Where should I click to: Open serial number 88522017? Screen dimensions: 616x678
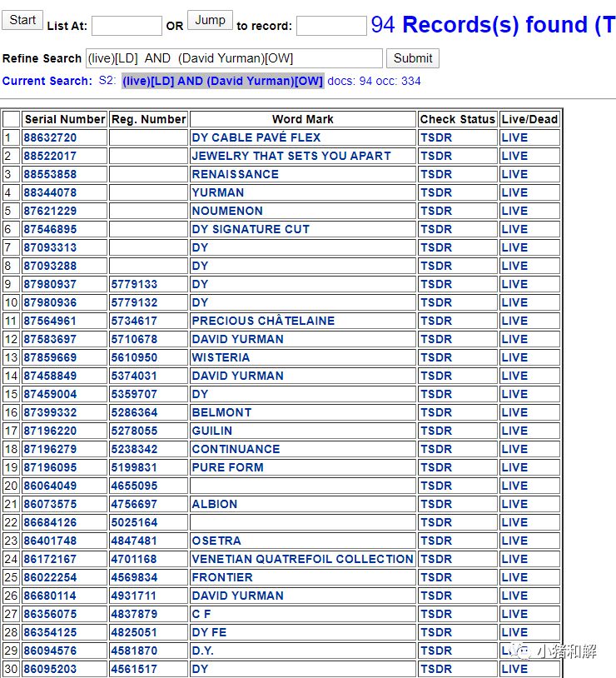[x=50, y=156]
